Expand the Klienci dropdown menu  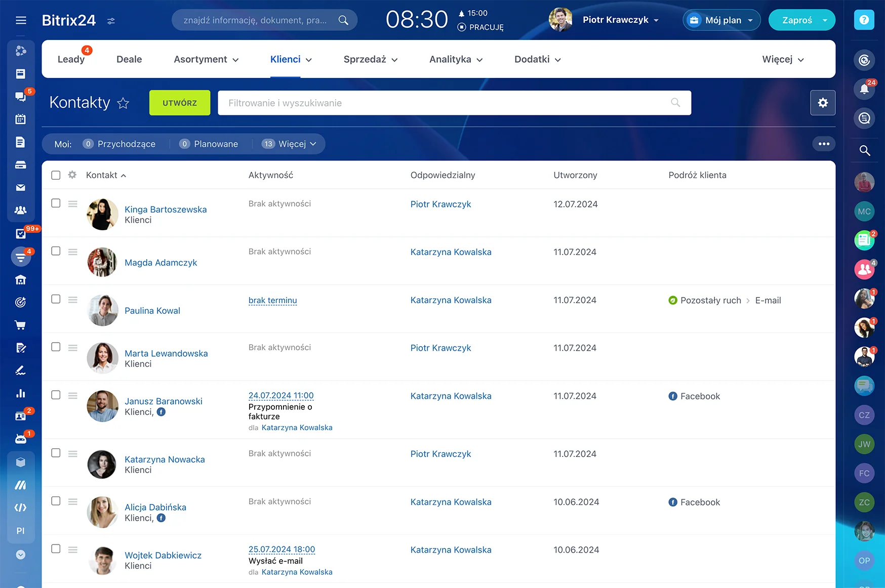tap(290, 59)
